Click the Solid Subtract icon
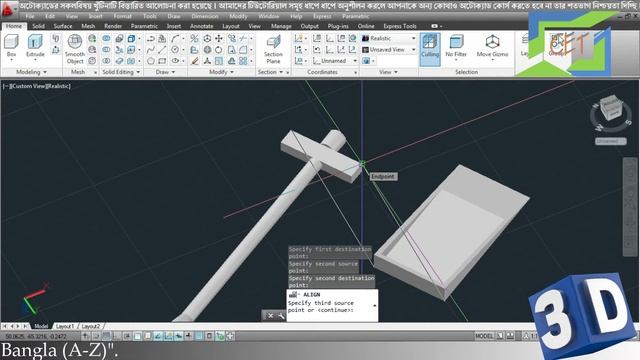 tap(106, 50)
